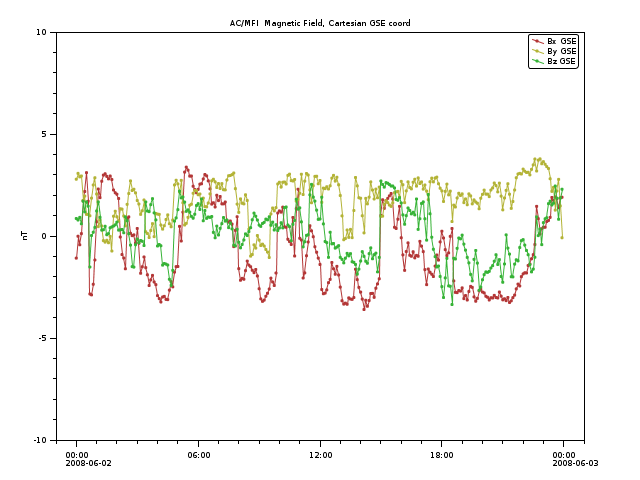Click the green Bz line marker in legend
640x480 pixels.
(538, 61)
